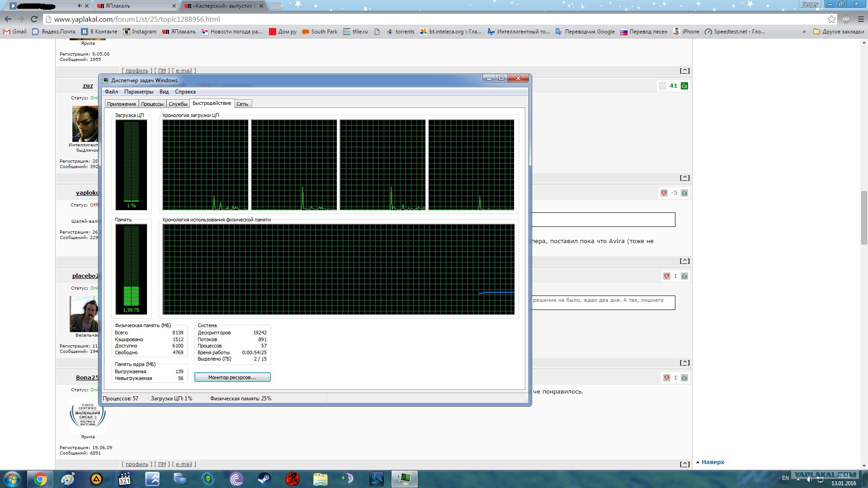Open the В Контакте bookmark
Viewport: 868px width, 488px height.
(99, 32)
